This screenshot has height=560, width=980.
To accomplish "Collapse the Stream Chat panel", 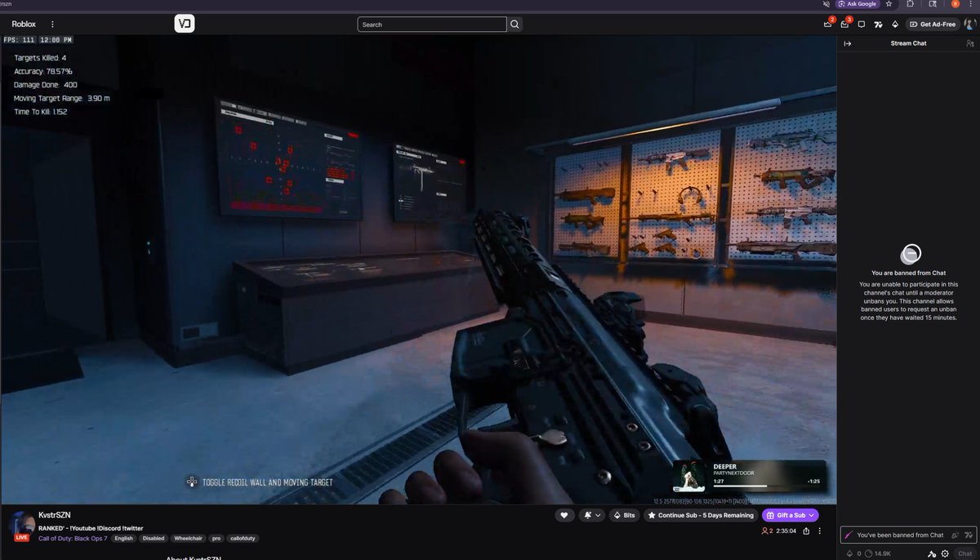I will [847, 43].
